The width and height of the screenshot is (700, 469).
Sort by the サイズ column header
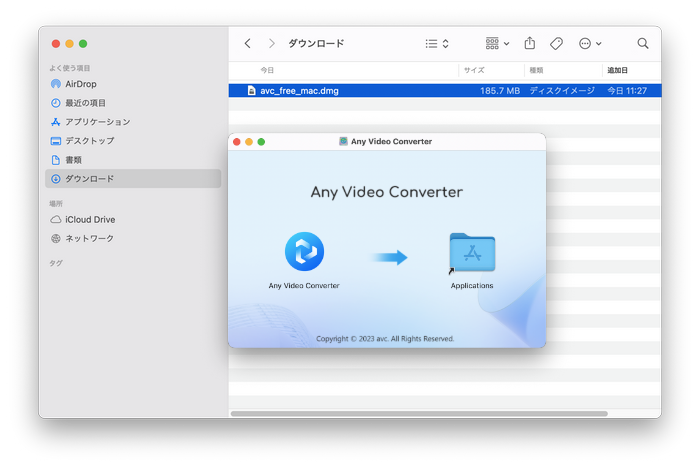point(474,70)
